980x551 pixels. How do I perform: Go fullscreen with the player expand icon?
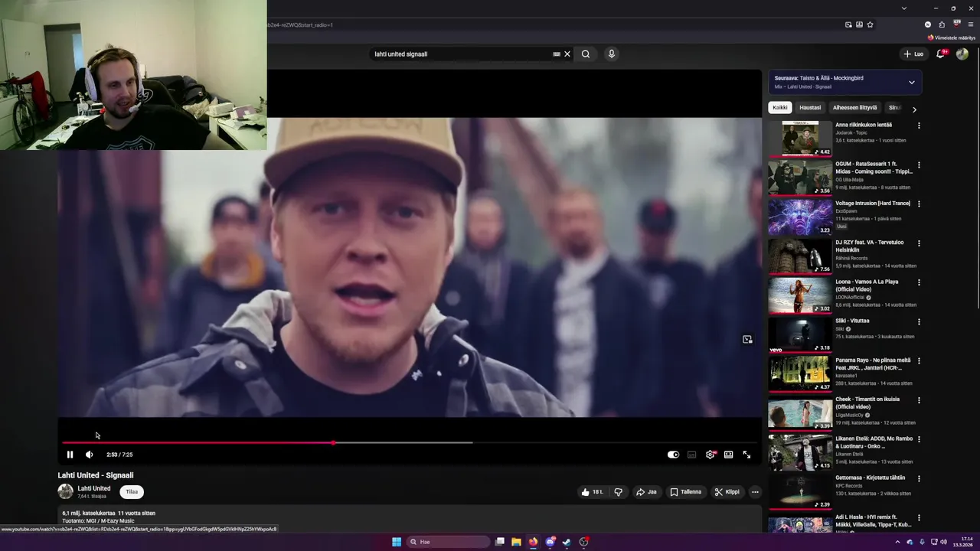[746, 455]
